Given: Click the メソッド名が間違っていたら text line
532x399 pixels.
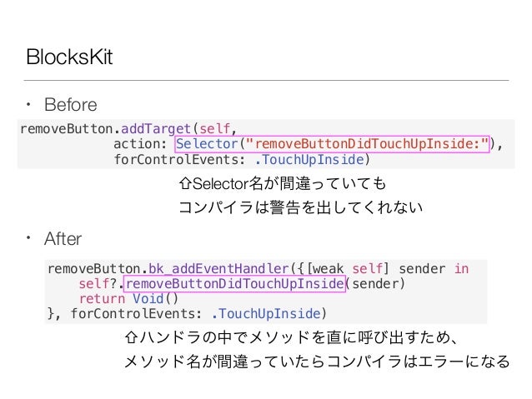Looking at the screenshot, I should [x=317, y=362].
